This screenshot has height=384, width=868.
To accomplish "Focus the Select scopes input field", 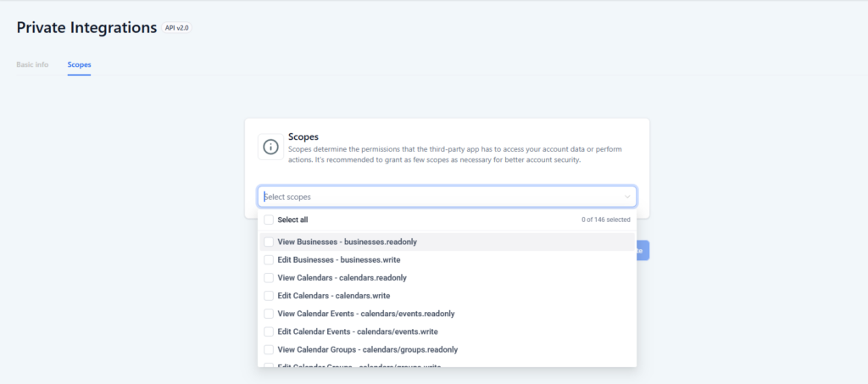I will (x=447, y=197).
